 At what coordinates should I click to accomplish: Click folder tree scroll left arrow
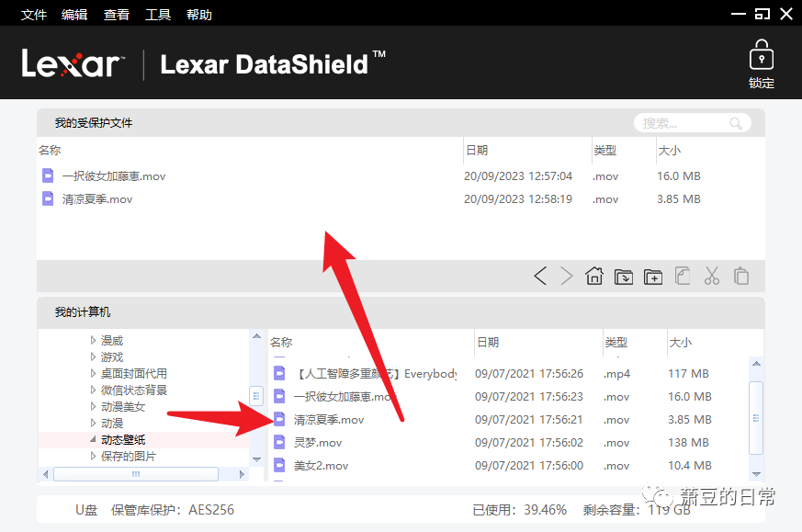46,474
